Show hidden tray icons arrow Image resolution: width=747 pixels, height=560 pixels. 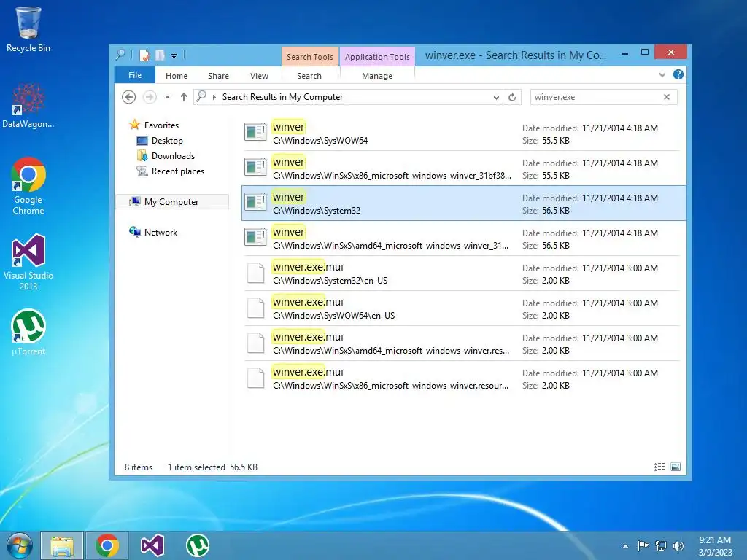[x=625, y=546]
